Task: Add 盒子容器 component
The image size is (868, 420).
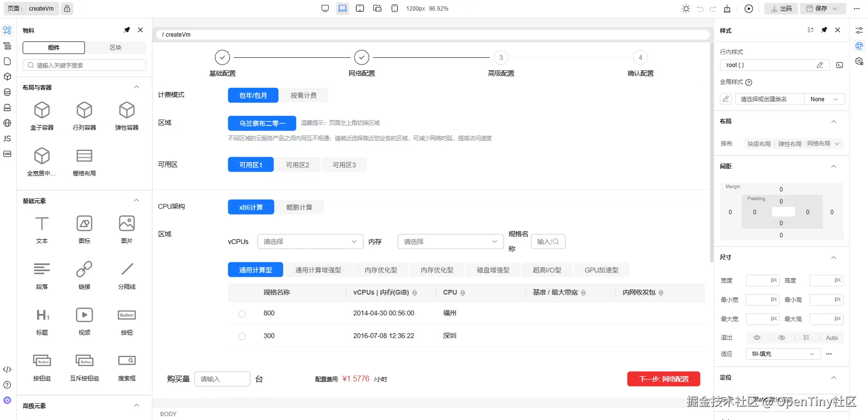Action: click(42, 116)
